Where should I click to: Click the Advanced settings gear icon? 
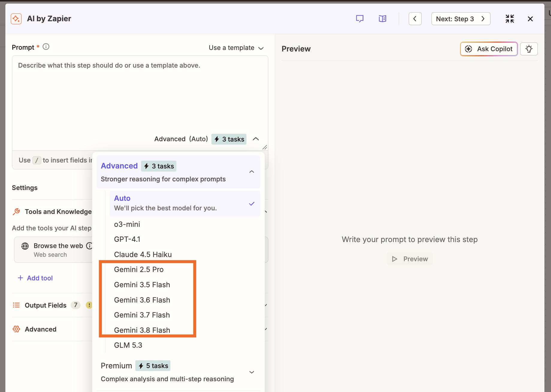coord(16,329)
